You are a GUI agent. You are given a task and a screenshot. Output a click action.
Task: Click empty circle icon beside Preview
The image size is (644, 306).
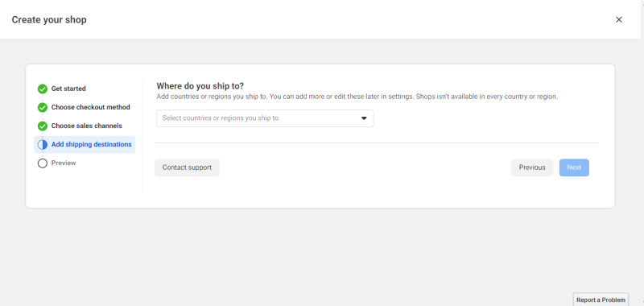pos(43,163)
